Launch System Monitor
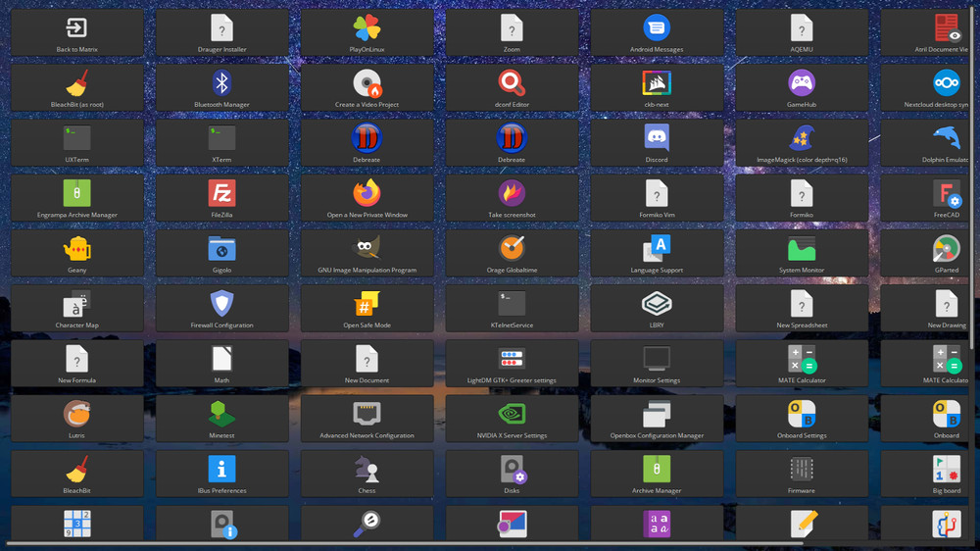Viewport: 980px width, 551px height. pos(802,253)
